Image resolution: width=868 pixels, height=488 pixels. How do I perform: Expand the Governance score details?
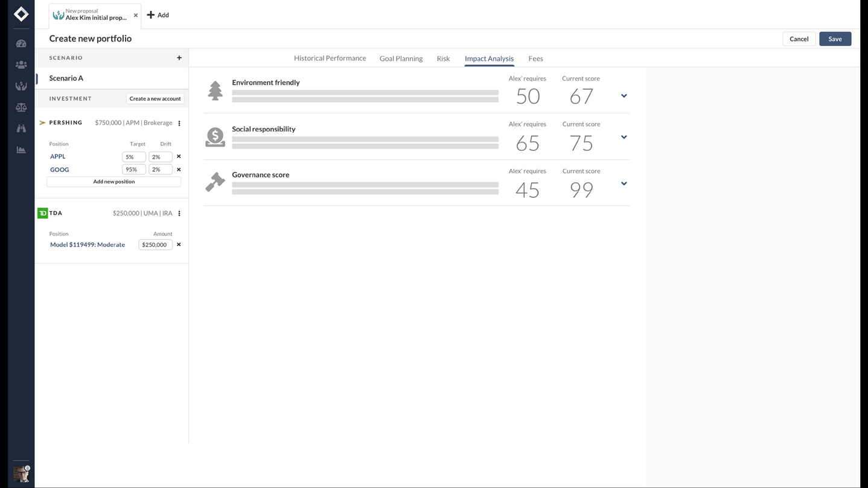coord(624,184)
